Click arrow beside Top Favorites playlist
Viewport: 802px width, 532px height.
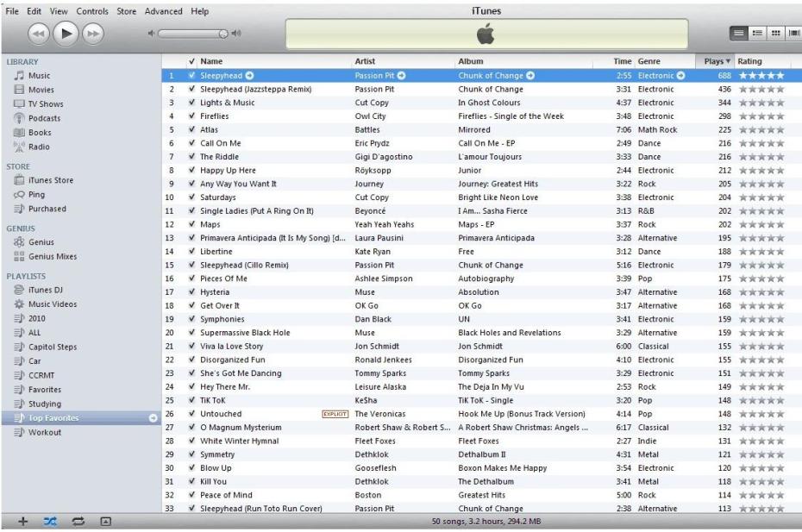154,418
